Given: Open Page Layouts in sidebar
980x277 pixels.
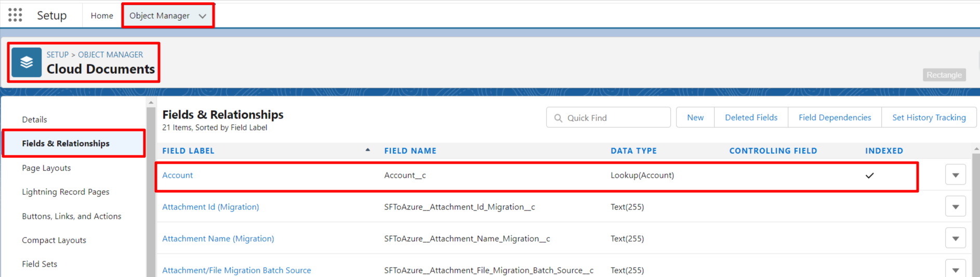Looking at the screenshot, I should tap(46, 168).
